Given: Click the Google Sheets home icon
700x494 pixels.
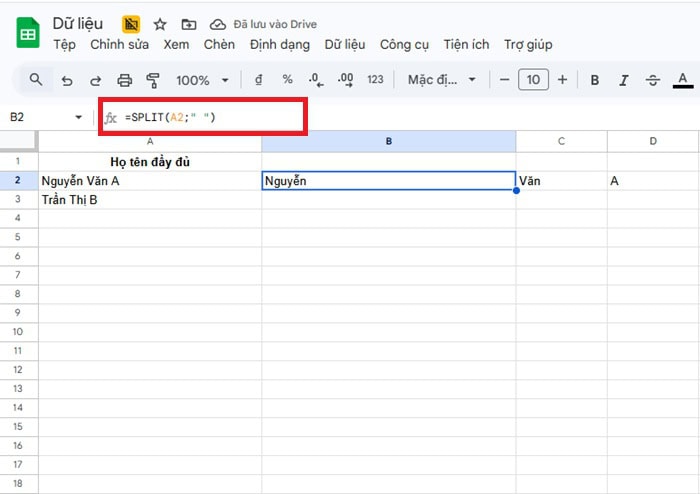Looking at the screenshot, I should coord(27,33).
